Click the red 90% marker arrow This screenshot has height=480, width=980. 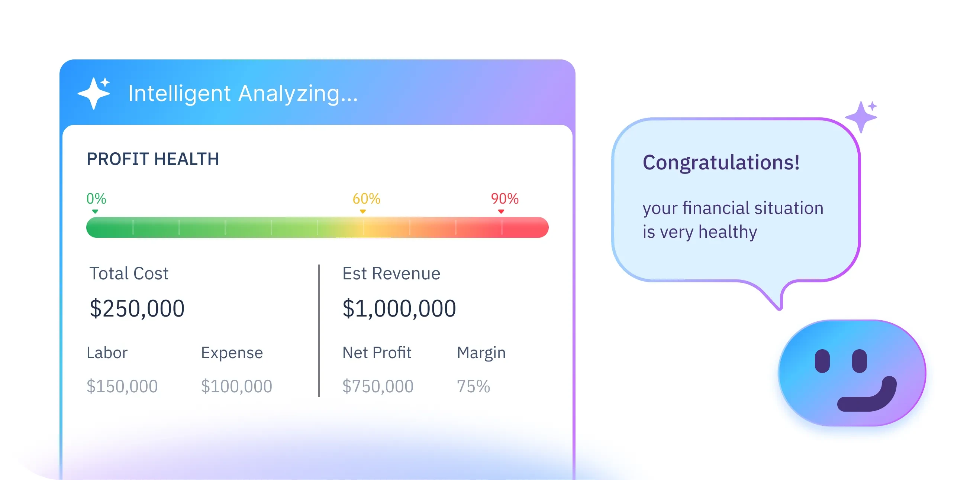point(501,211)
